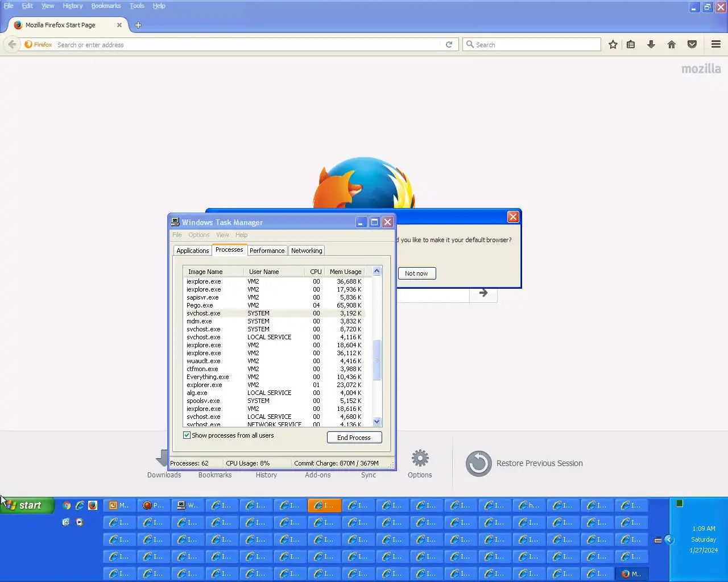Switch to the Firefox 'M..' taskbar button
Screen dimensions: 728x582
click(x=631, y=574)
